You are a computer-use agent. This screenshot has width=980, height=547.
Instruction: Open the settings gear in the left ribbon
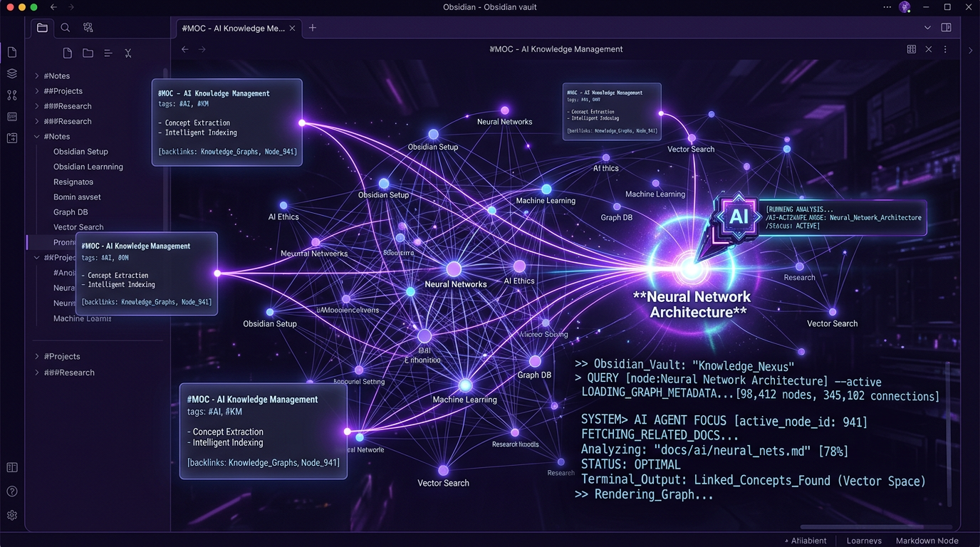(x=12, y=515)
